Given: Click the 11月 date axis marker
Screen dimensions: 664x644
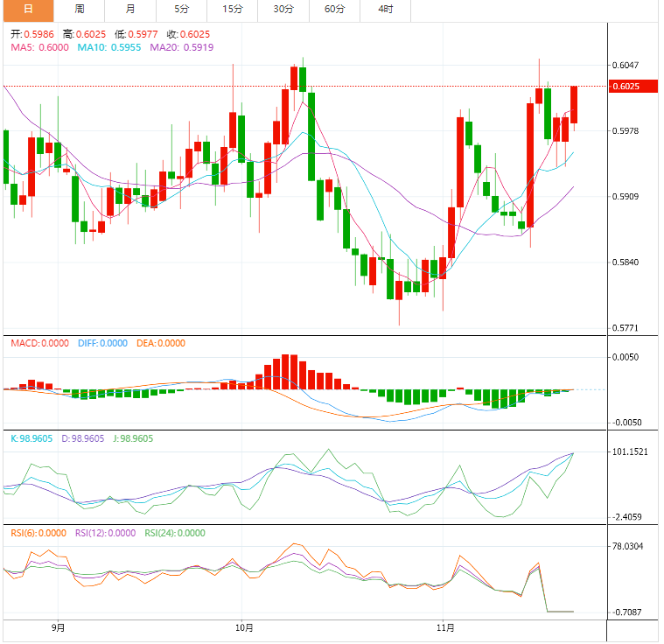Looking at the screenshot, I should 444,627.
